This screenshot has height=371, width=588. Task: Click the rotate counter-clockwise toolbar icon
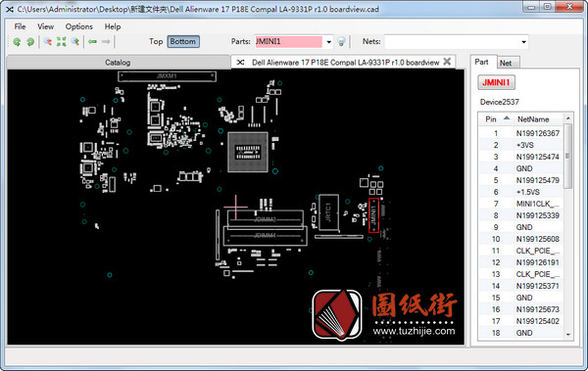(x=17, y=41)
